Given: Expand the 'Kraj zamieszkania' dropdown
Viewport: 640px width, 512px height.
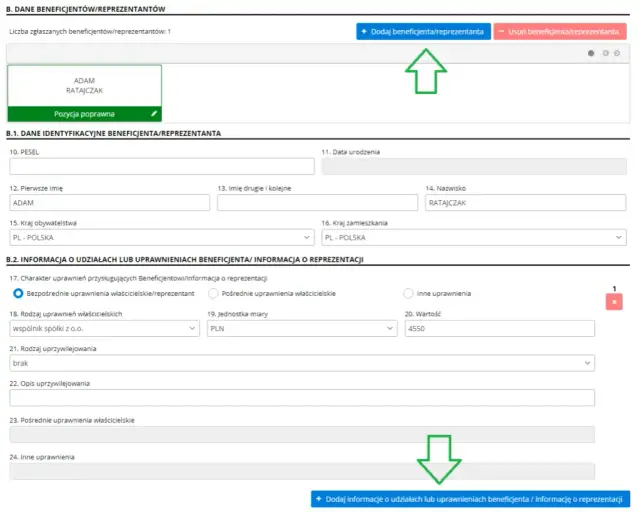Looking at the screenshot, I should 474,238.
